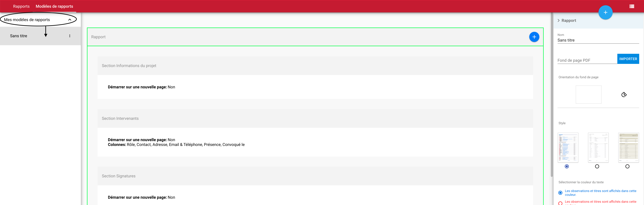This screenshot has height=205, width=644.
Task: Click the floating blue plus button
Action: pyautogui.click(x=605, y=12)
